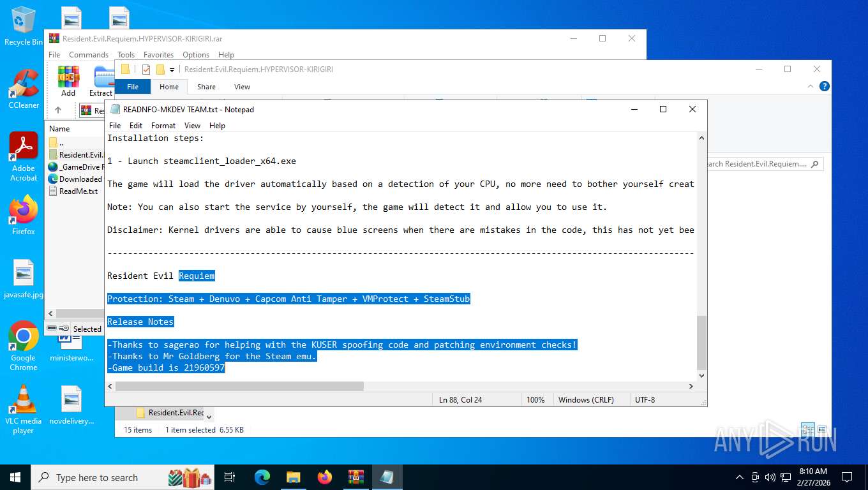Click Notepad vertical scrollbar thumb
Viewport: 868px width, 490px height.
pos(701,343)
